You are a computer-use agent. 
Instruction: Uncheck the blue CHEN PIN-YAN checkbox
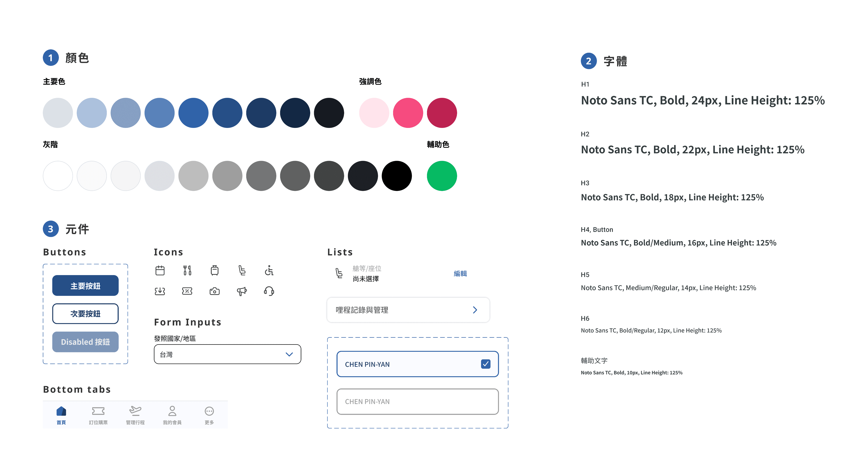485,364
